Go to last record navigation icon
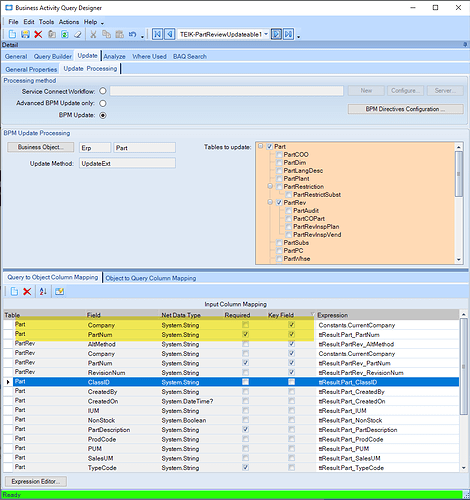This screenshot has width=470, height=500. [x=289, y=34]
